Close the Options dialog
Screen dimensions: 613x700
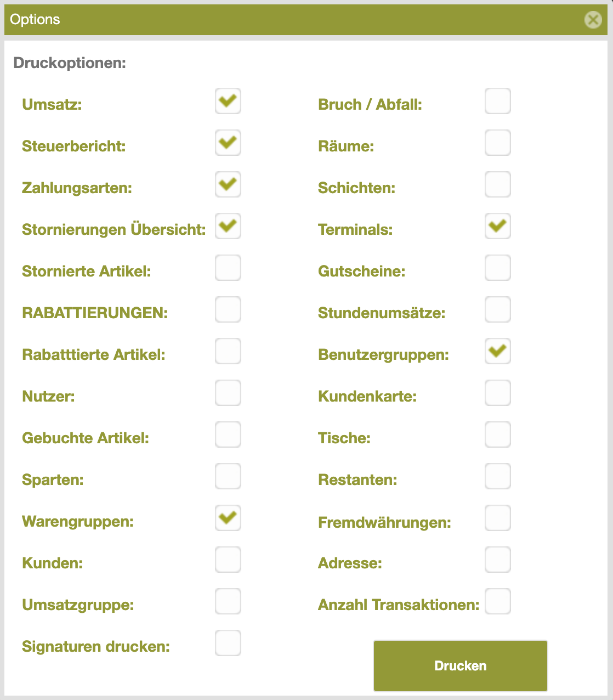coord(593,20)
